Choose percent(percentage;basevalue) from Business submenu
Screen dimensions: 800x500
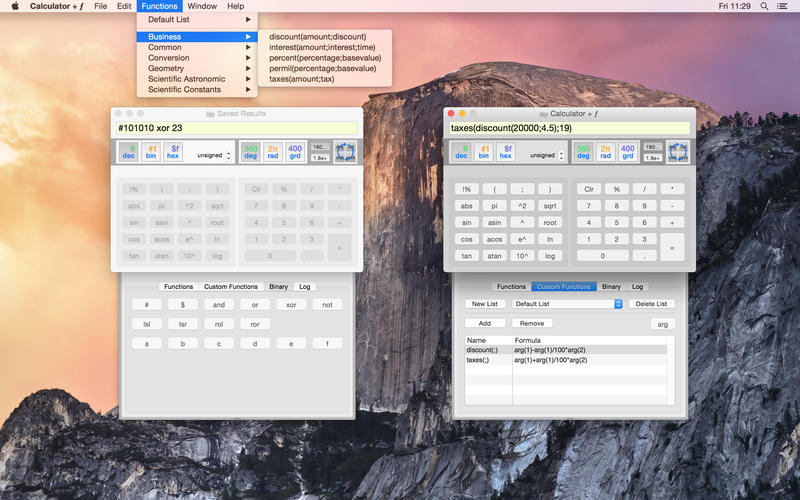(325, 58)
